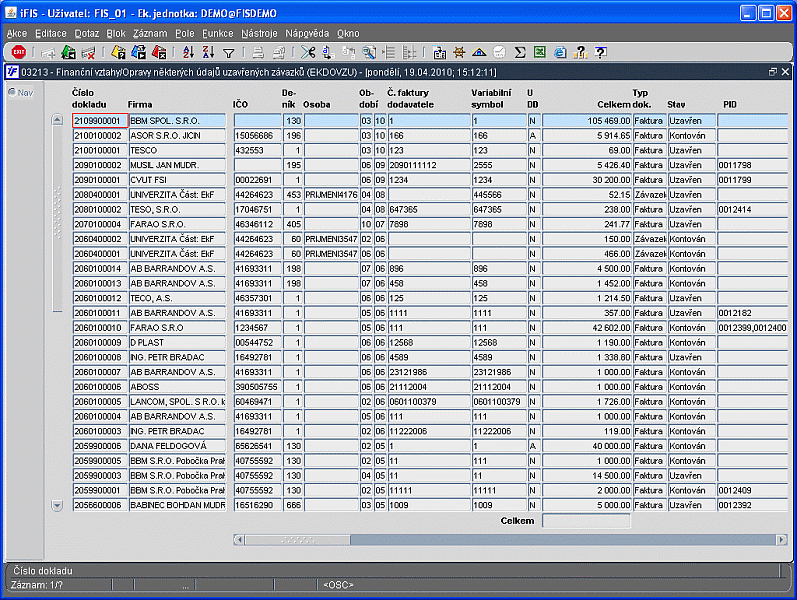Image resolution: width=797 pixels, height=600 pixels.
Task: Click Firma field TESCO
Action: click(177, 150)
